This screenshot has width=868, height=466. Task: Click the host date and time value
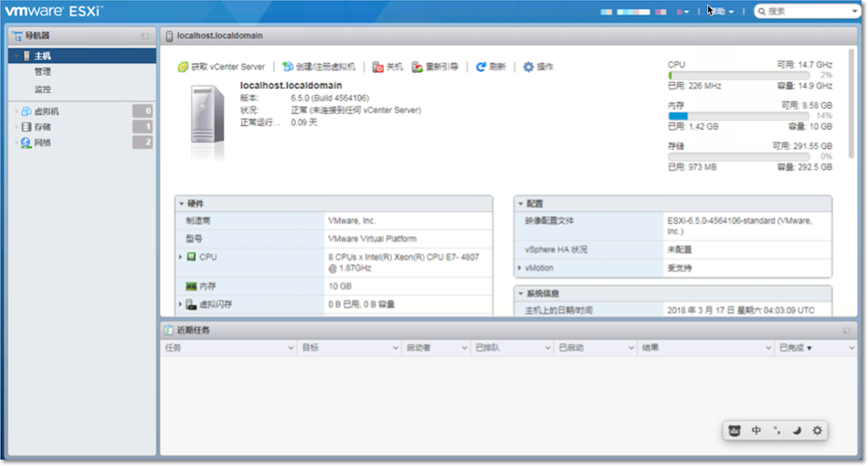(741, 311)
